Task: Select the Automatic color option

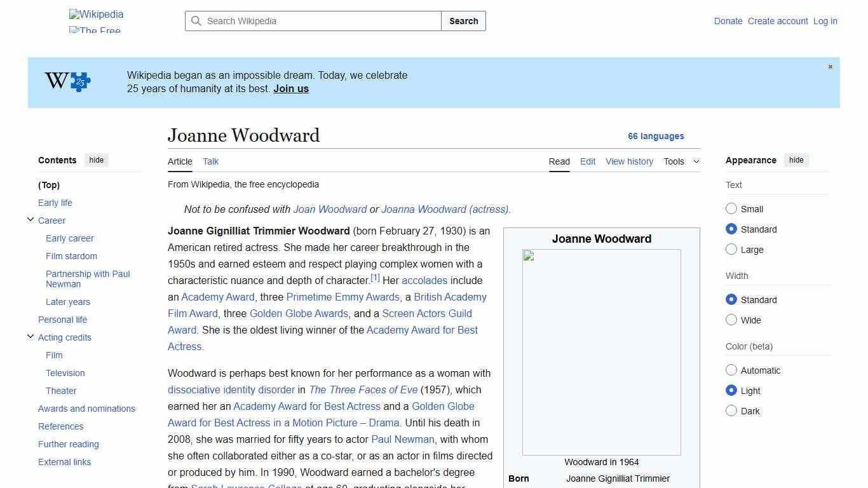Action: (x=731, y=370)
